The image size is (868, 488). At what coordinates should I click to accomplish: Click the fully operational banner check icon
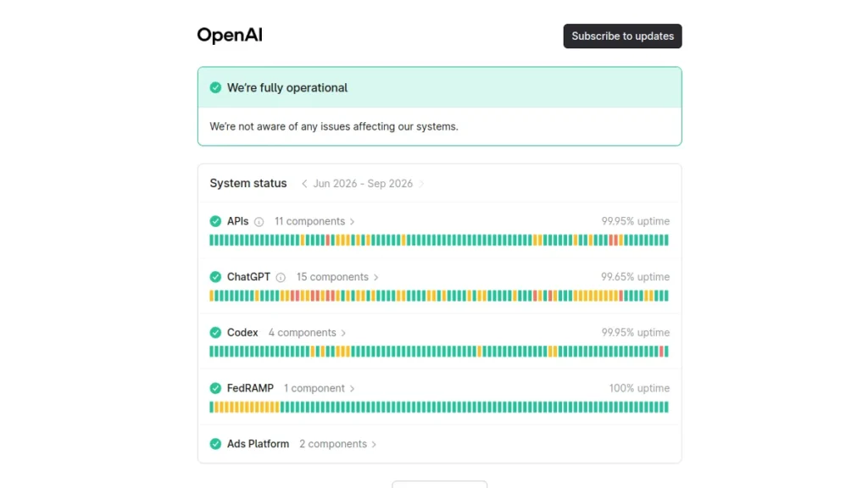click(x=215, y=87)
